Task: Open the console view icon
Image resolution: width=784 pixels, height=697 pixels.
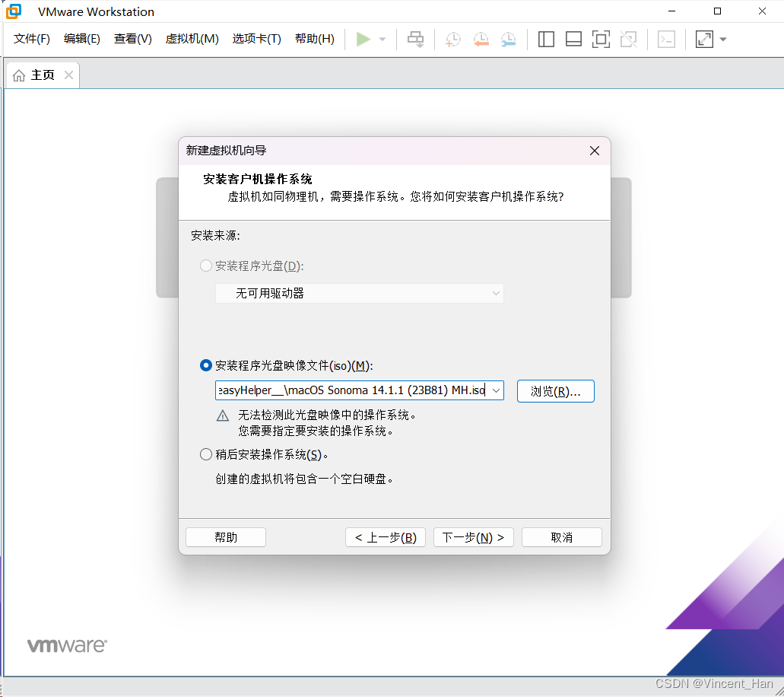Action: coord(666,39)
